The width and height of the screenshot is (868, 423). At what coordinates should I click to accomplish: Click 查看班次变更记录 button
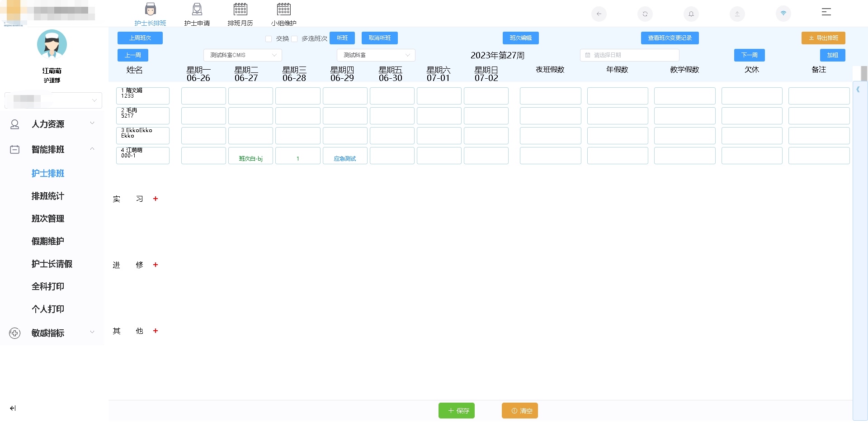tap(670, 38)
